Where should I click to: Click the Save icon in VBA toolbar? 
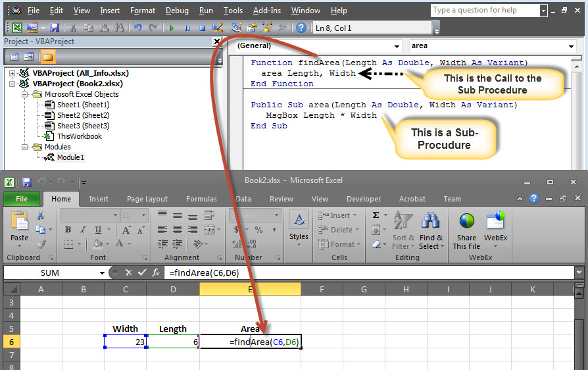coord(55,28)
